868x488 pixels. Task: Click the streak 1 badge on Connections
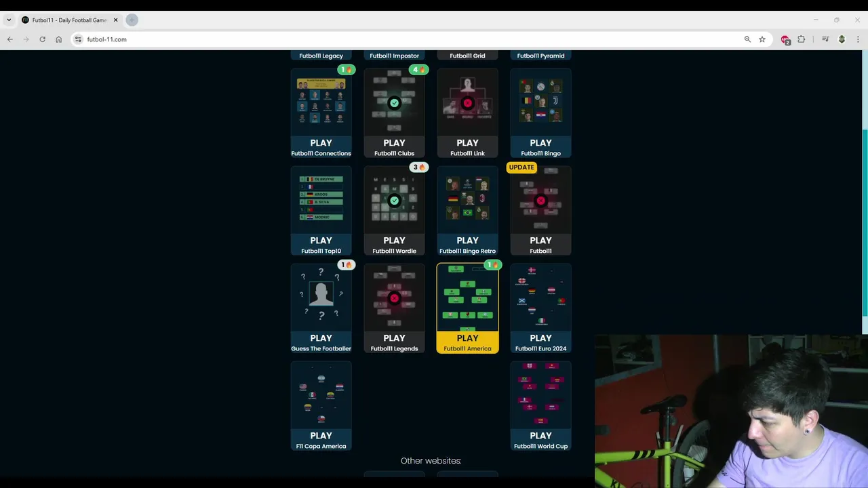tap(347, 70)
